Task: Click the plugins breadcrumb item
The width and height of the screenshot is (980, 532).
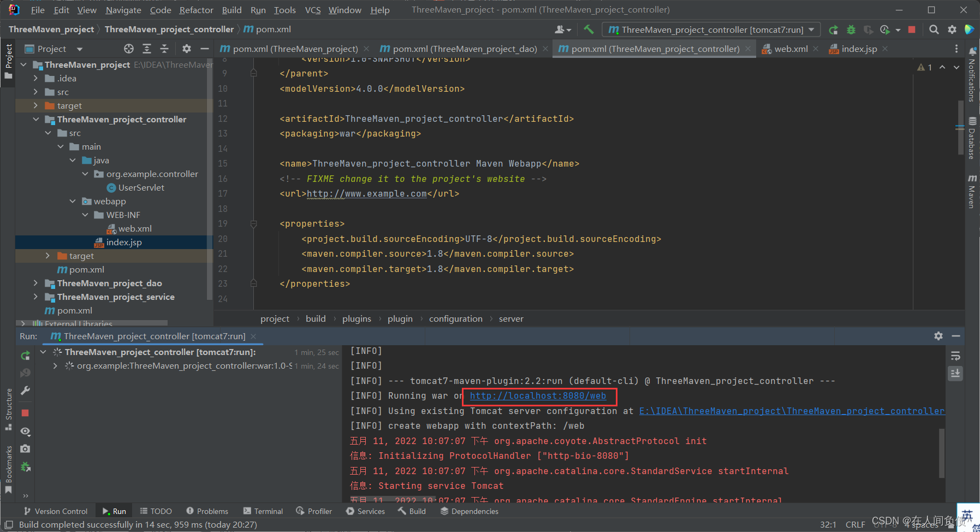Action: [357, 318]
